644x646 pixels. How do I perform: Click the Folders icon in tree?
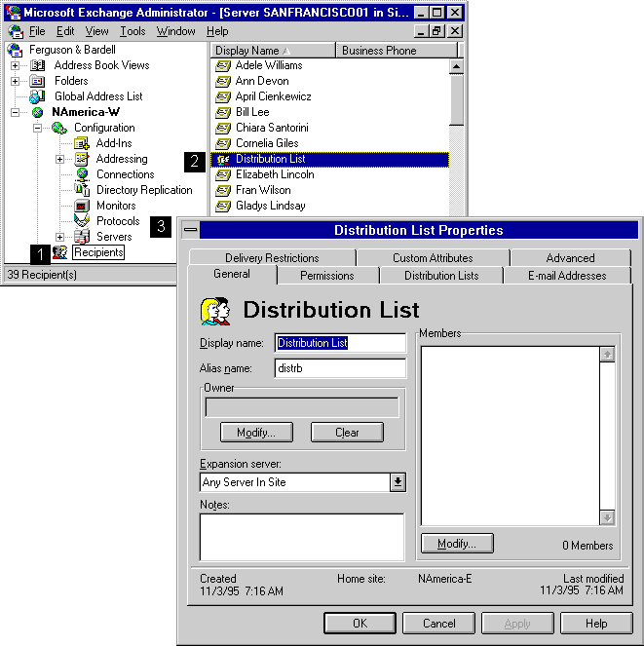[37, 81]
